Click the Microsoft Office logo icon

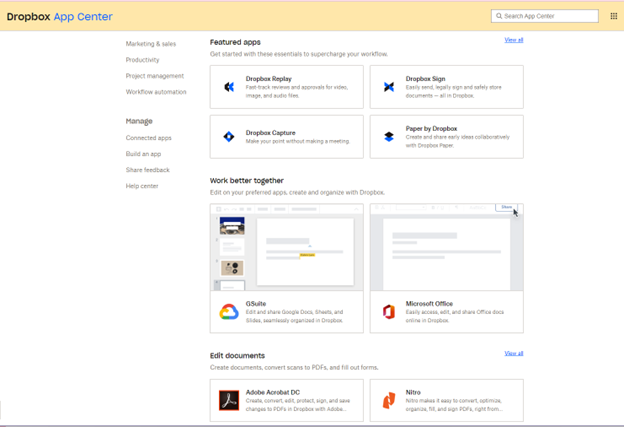pyautogui.click(x=389, y=312)
